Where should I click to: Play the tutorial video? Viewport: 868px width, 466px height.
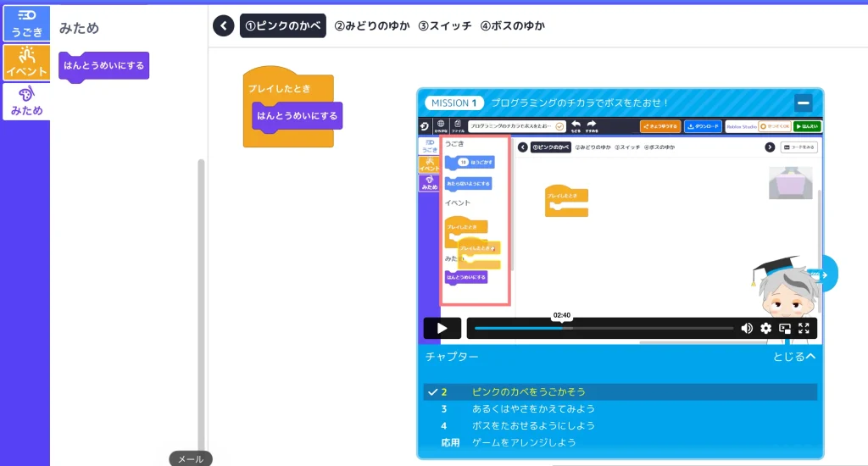442,328
